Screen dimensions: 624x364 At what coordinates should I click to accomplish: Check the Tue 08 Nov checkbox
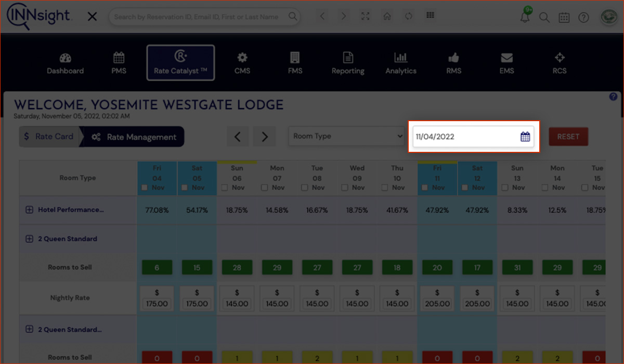(x=305, y=188)
